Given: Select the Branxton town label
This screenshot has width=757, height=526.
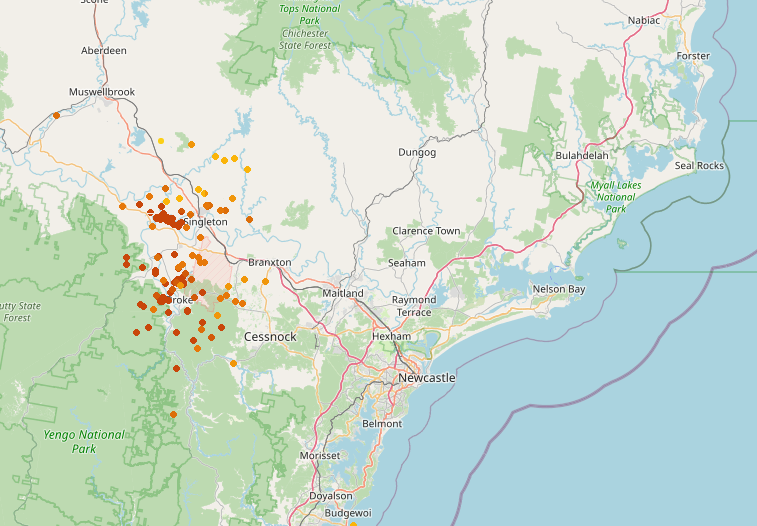Looking at the screenshot, I should [269, 262].
